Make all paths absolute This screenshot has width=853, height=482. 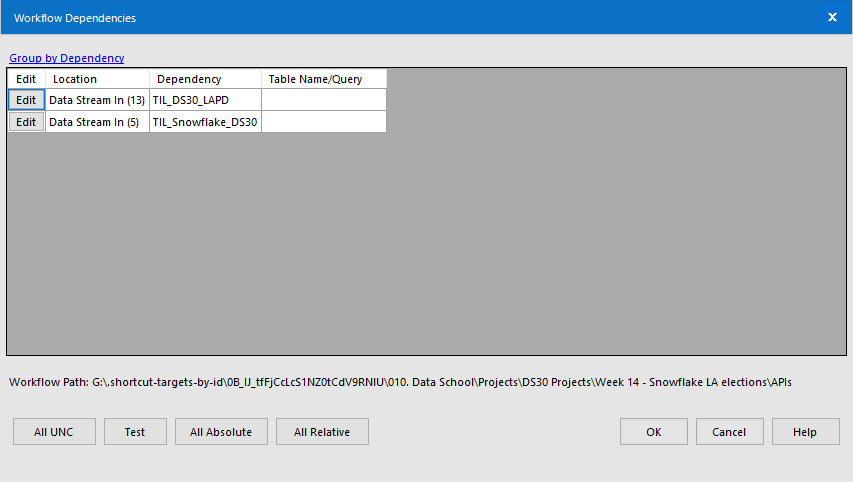221,431
